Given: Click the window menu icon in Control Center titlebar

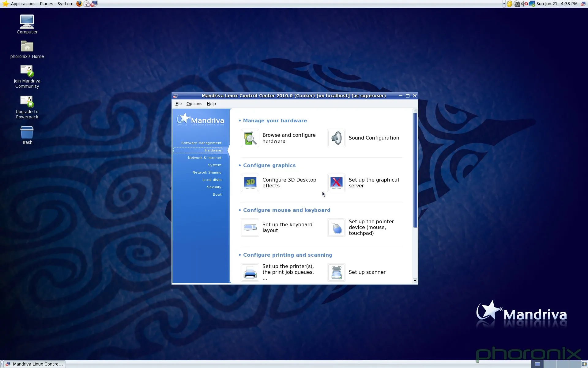Looking at the screenshot, I should pos(175,96).
